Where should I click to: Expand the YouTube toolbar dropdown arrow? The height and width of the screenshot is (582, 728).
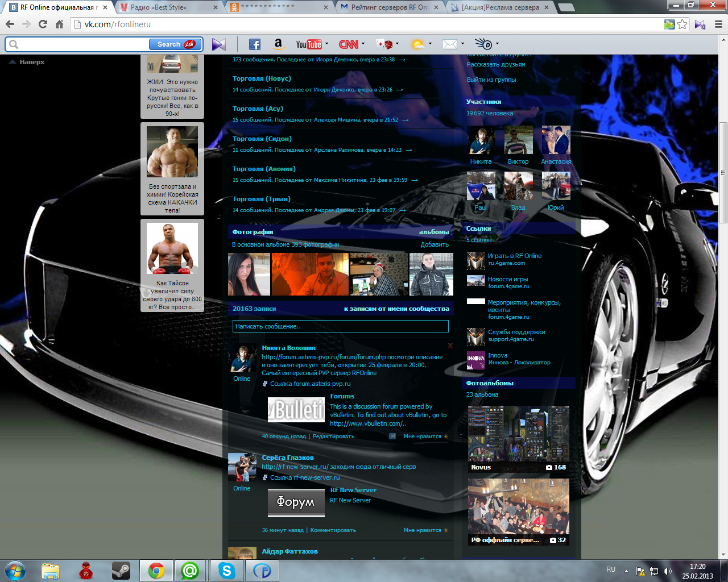tap(326, 44)
